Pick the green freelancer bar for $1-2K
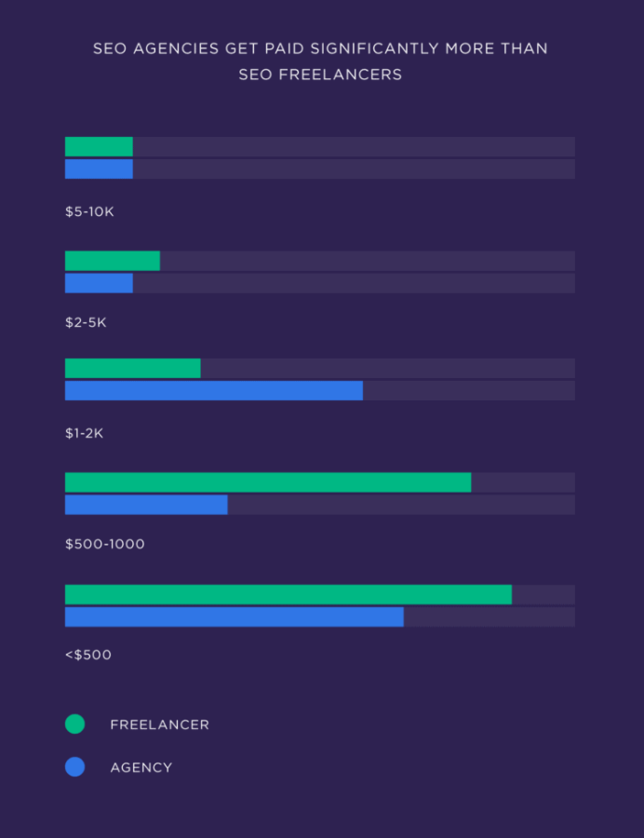Viewport: 644px width, 838px height. (x=133, y=368)
